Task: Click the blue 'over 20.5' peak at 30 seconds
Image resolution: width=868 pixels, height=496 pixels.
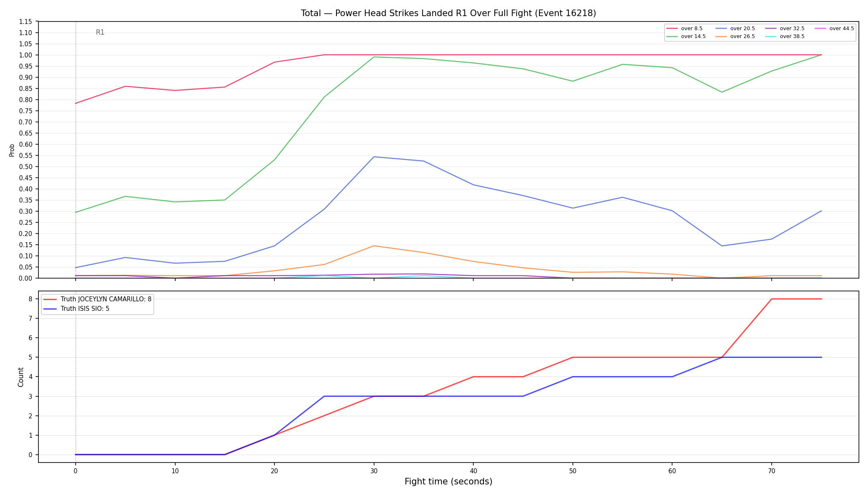Action: [x=374, y=157]
